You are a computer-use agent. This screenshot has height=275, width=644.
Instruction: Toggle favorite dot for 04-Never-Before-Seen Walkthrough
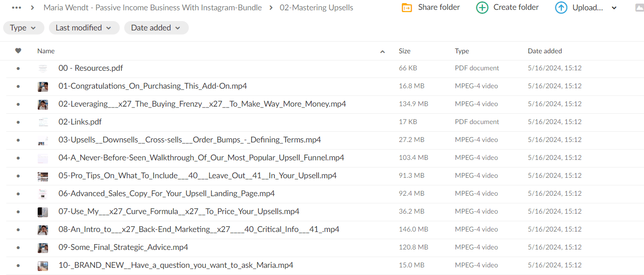click(18, 158)
